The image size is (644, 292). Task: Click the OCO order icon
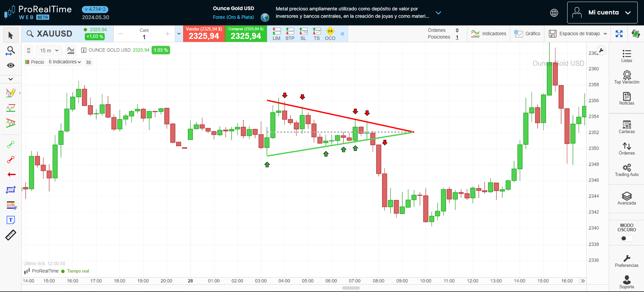click(x=330, y=34)
